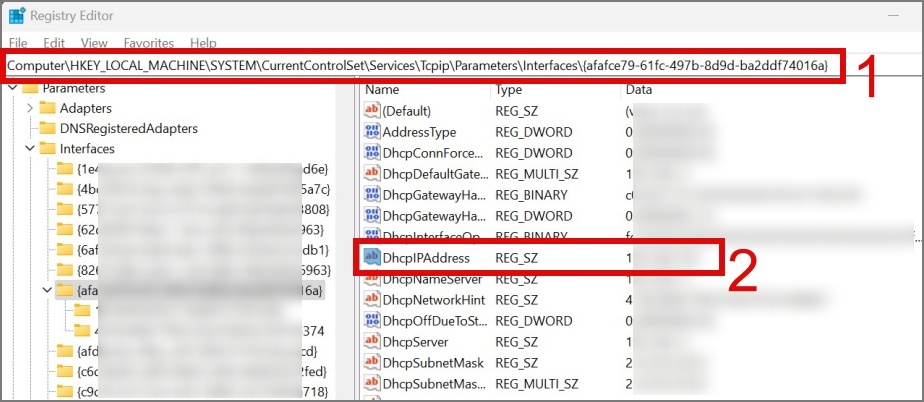Click icon of DhcpGatewayHa... REG_BINARY value
This screenshot has width=924, height=402.
point(372,195)
